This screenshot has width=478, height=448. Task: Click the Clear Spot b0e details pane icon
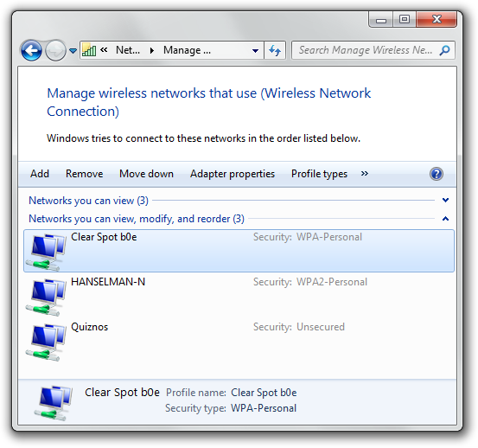53,403
